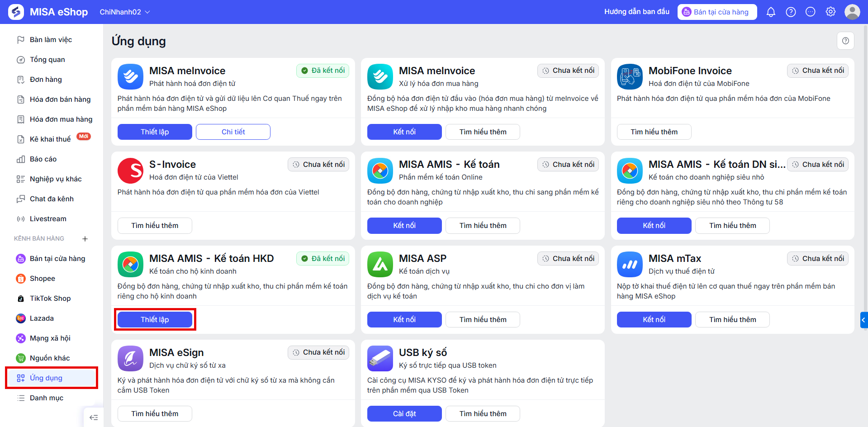
Task: Open the help question mark icon in top bar
Action: pyautogui.click(x=791, y=12)
